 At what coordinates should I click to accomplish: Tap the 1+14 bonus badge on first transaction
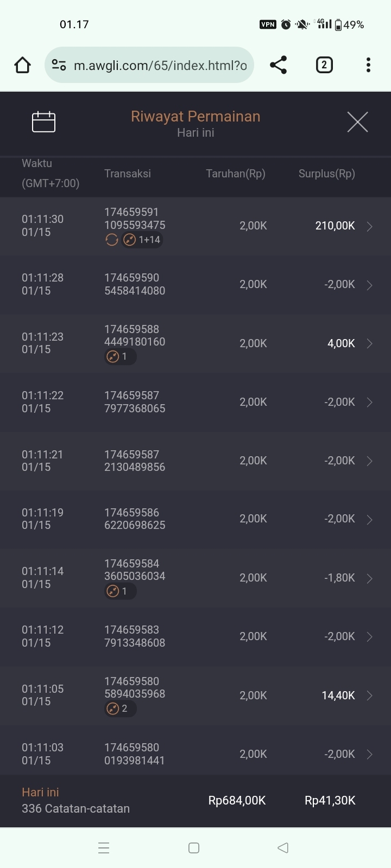[x=142, y=240]
